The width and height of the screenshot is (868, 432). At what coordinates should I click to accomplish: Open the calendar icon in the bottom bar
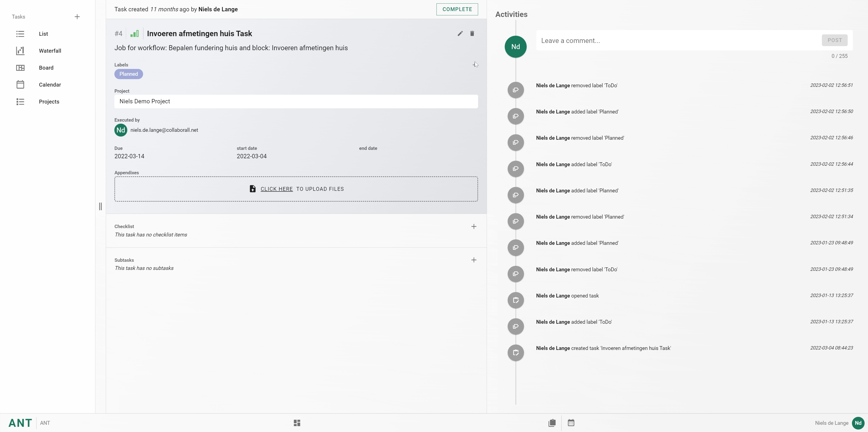click(571, 423)
